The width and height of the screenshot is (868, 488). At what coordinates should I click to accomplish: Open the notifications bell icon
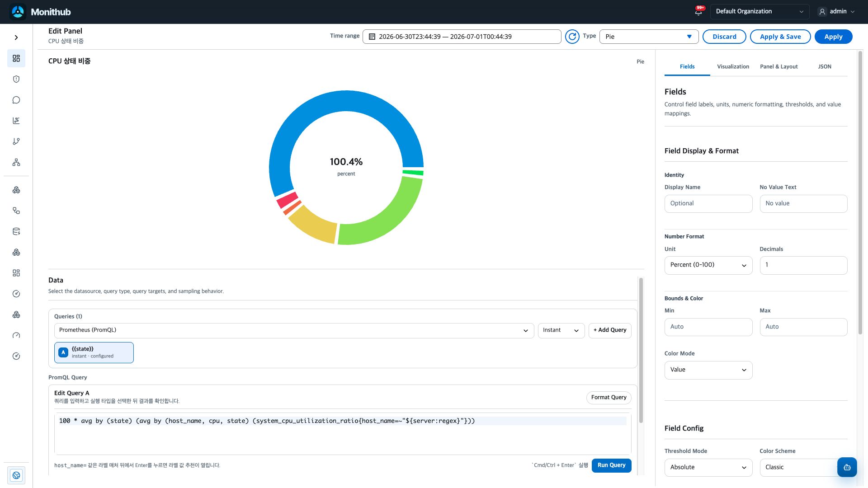698,12
